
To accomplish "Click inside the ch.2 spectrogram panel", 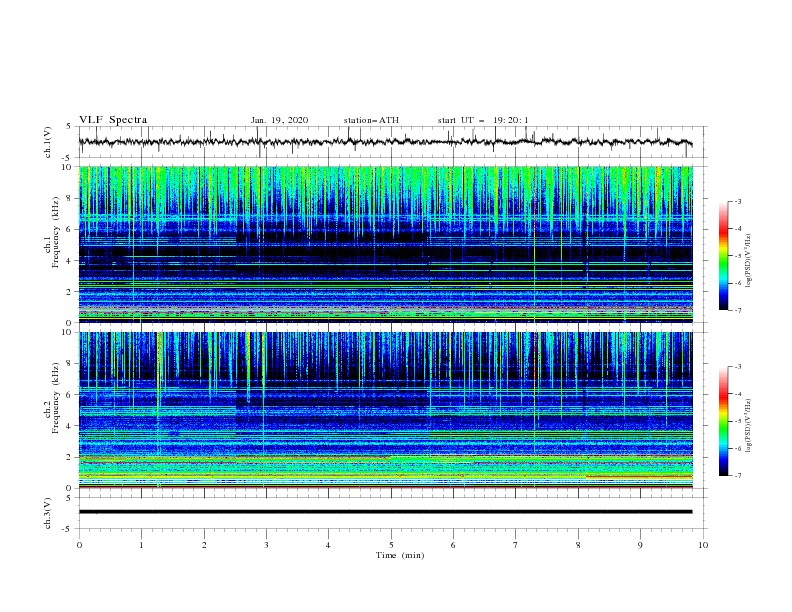I will (386, 410).
